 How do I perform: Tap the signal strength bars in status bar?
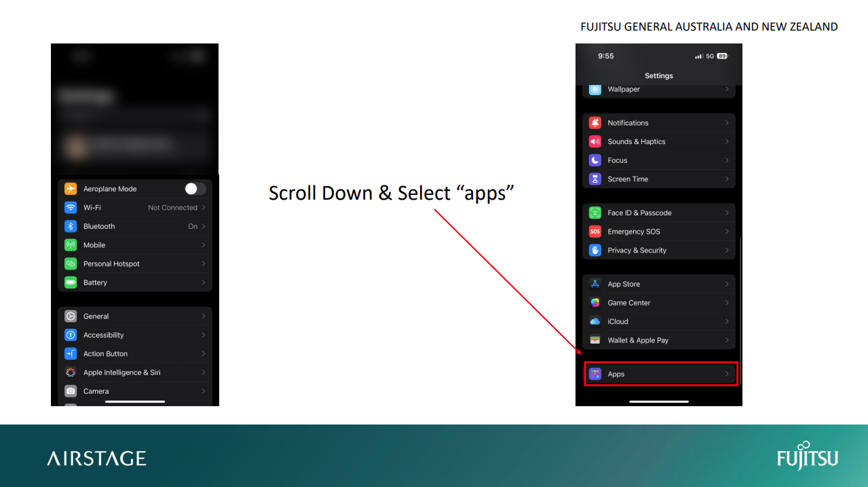[x=698, y=56]
